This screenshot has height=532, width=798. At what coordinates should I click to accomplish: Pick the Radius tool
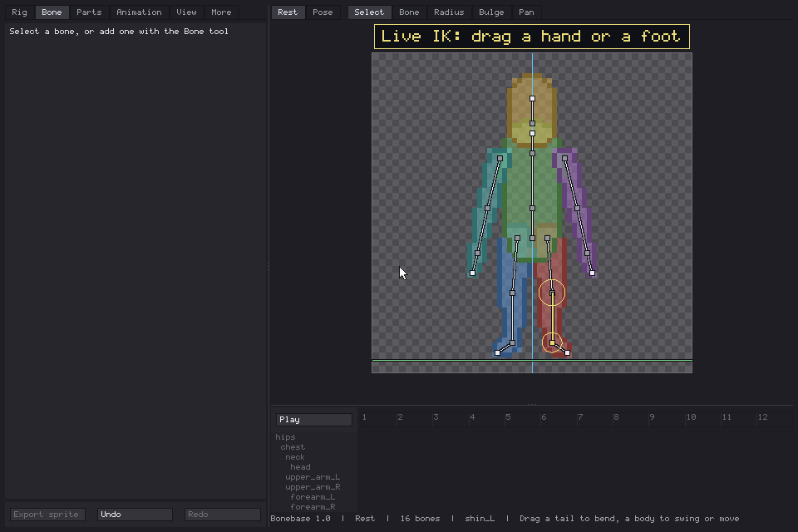(449, 12)
